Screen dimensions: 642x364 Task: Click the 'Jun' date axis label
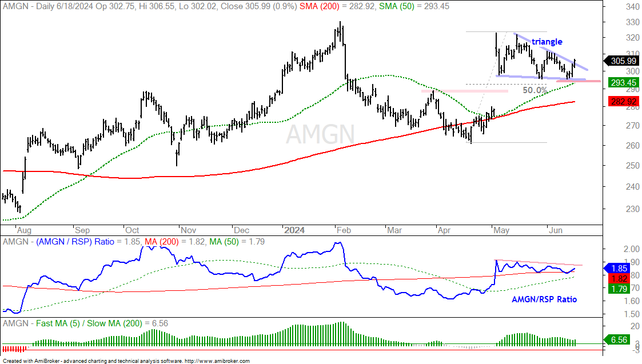coord(555,230)
